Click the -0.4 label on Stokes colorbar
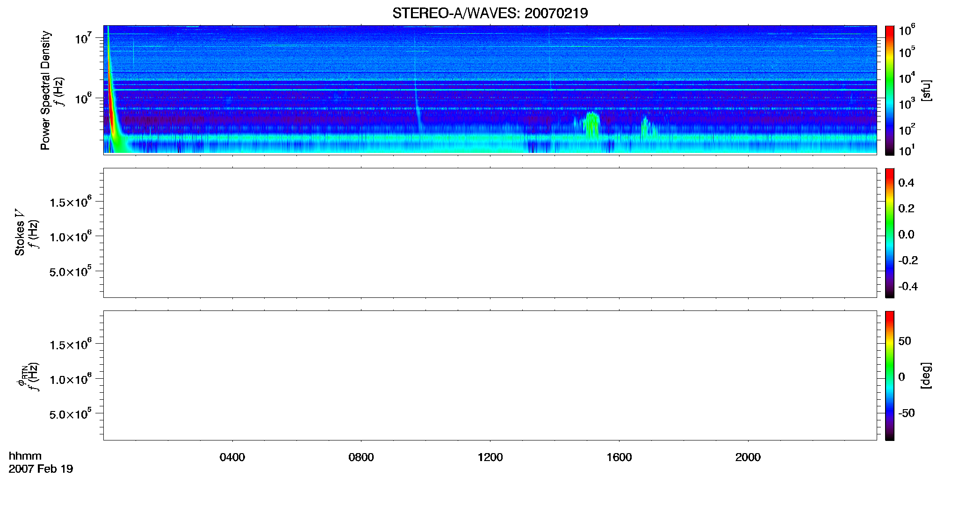This screenshot has width=980, height=505. pos(908,287)
